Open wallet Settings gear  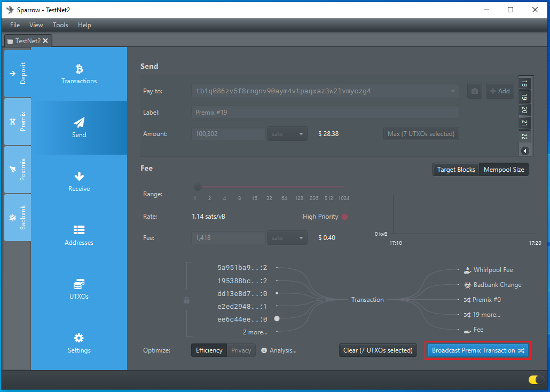tap(79, 343)
